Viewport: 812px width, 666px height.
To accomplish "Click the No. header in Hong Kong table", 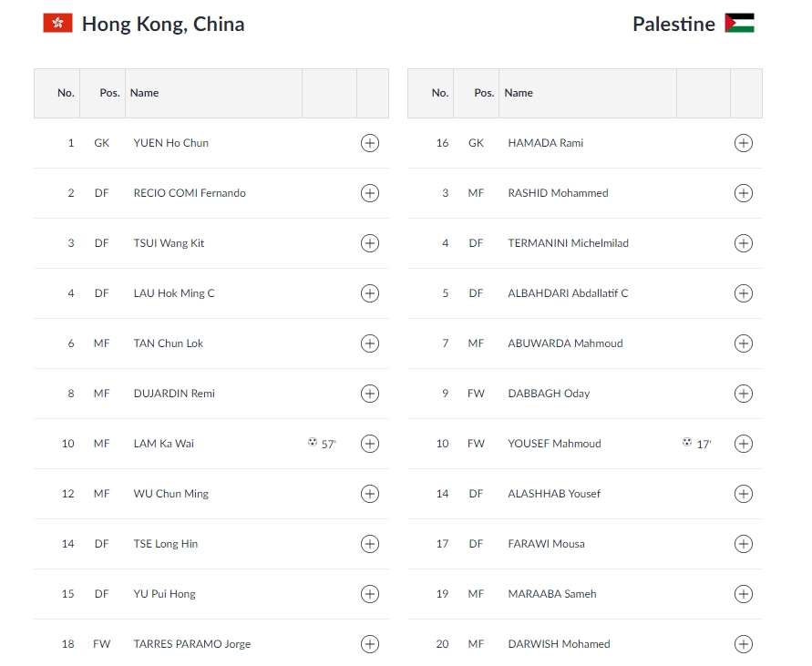I will point(66,93).
